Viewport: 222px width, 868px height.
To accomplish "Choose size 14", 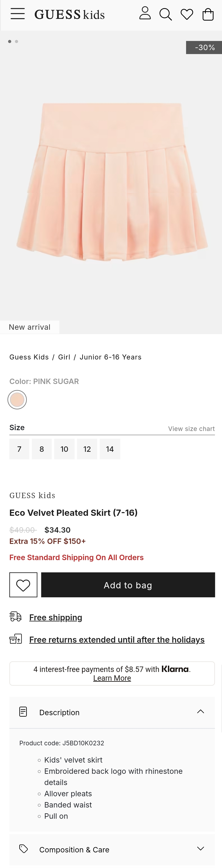I will 110,449.
